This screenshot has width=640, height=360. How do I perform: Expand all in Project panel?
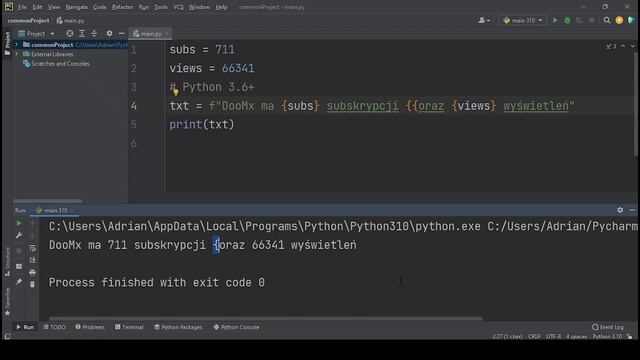82,33
